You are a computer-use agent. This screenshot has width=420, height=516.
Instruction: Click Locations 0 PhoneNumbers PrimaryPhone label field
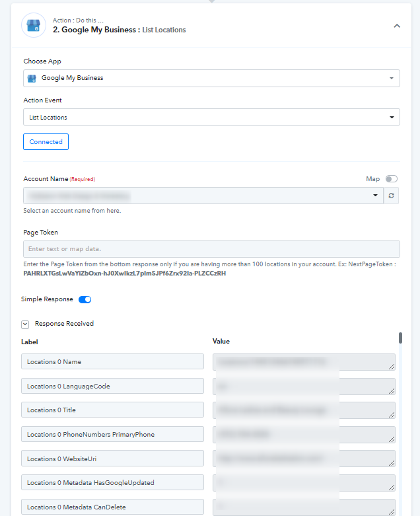click(x=112, y=434)
